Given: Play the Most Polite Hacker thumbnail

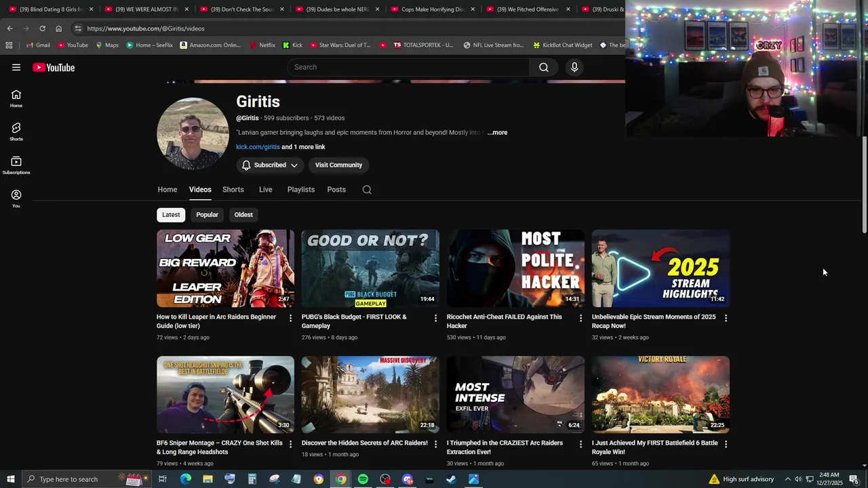Looking at the screenshot, I should click(515, 268).
